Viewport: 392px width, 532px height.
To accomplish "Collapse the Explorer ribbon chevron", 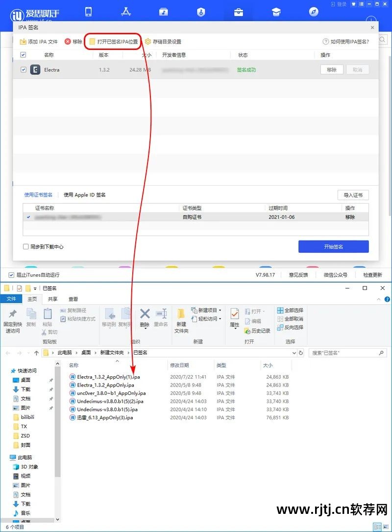I will [x=379, y=299].
